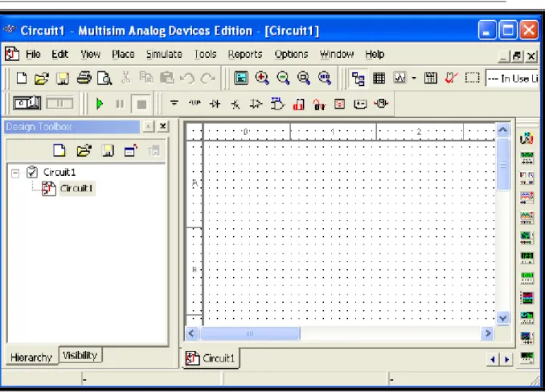
Task: Zoom out with the minus magnifier
Action: tap(283, 78)
